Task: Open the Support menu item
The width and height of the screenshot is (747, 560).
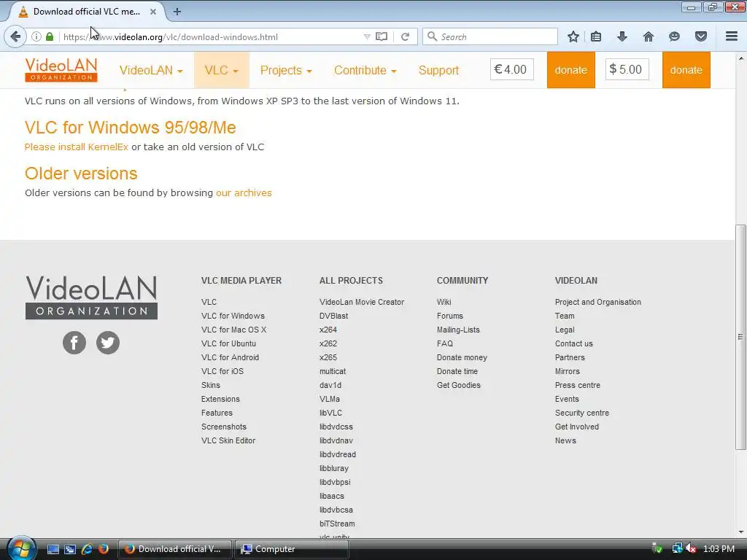Action: 438,70
